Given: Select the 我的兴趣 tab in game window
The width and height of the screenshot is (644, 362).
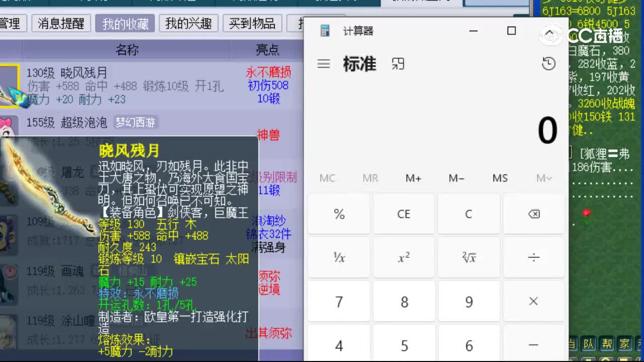Looking at the screenshot, I should [189, 23].
